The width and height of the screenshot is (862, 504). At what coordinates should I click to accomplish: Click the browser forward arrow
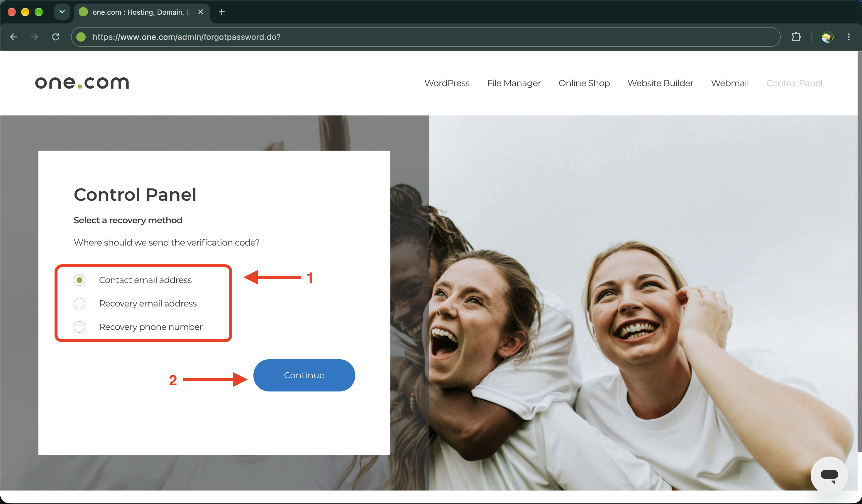[35, 37]
